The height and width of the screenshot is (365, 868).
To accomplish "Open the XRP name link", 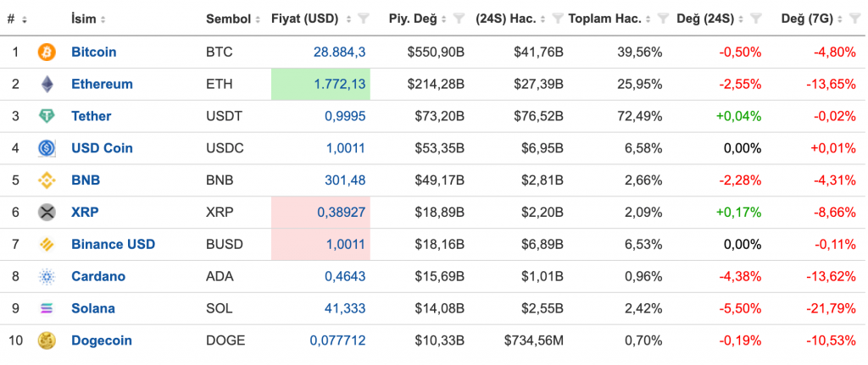I will tap(85, 213).
